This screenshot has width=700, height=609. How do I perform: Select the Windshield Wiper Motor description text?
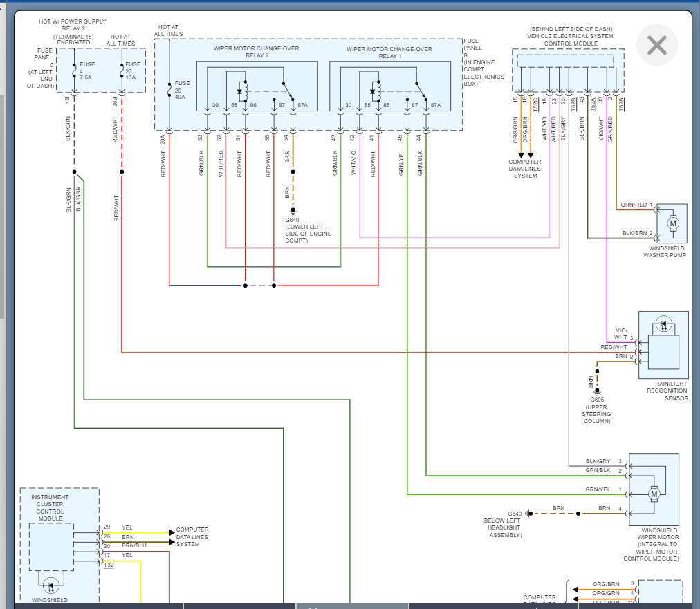[x=652, y=544]
